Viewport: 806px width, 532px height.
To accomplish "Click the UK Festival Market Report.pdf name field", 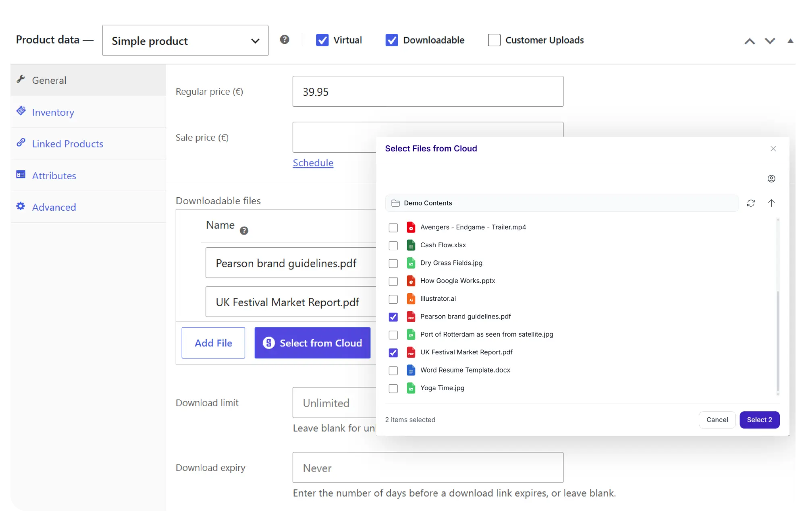I will point(291,302).
